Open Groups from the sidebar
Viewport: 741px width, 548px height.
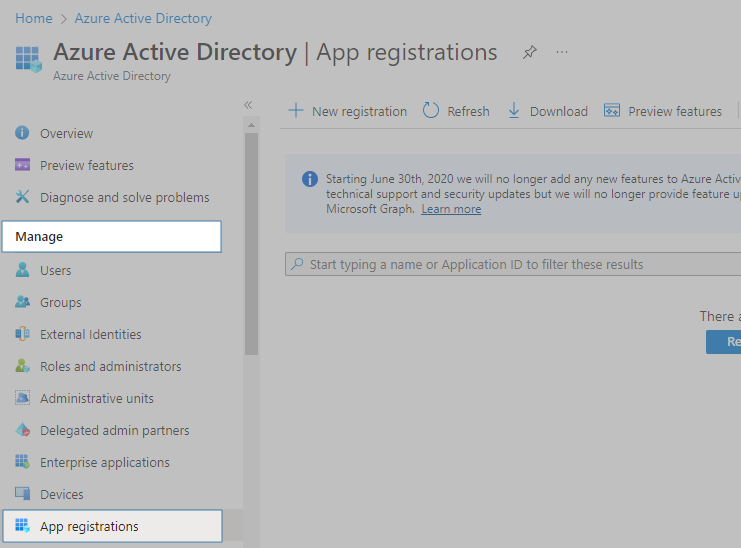coord(60,302)
